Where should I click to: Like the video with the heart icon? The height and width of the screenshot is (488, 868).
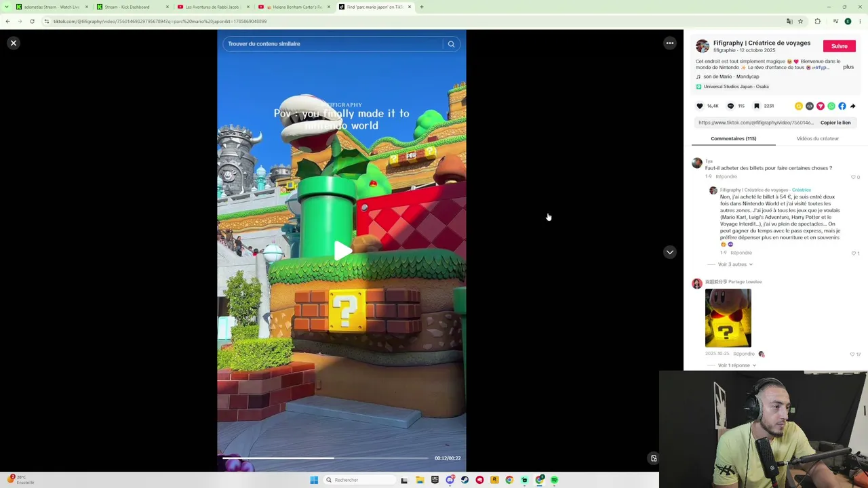pos(700,106)
